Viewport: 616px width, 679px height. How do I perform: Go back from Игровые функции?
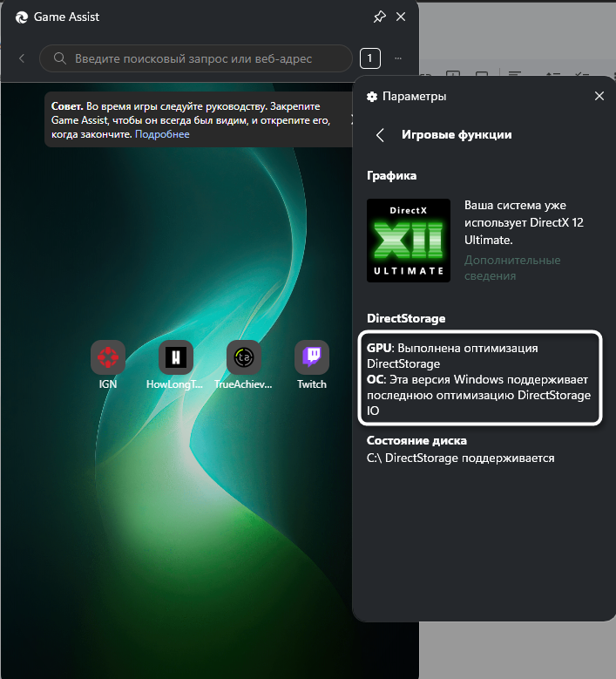[x=380, y=135]
